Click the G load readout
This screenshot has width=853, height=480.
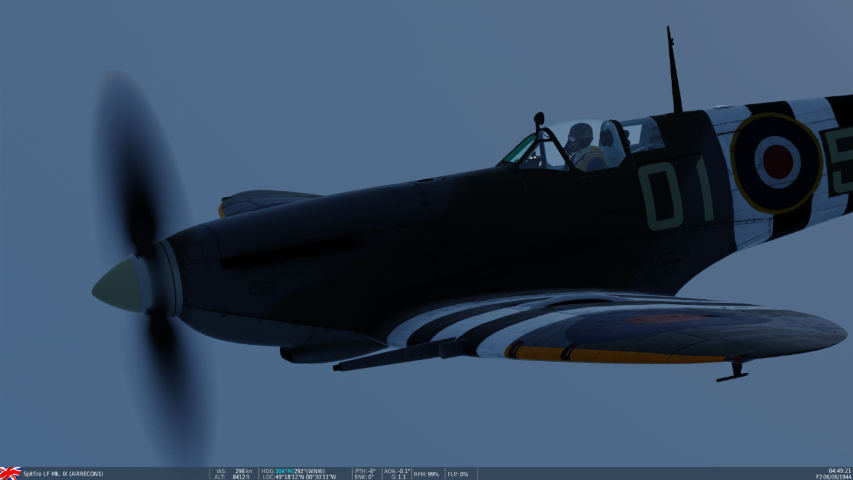click(397, 477)
